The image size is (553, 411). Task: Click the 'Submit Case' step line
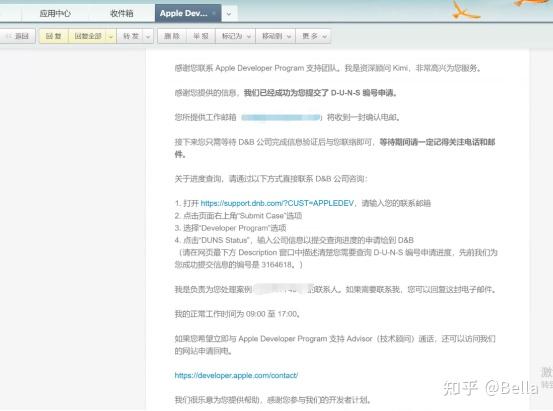coord(238,216)
